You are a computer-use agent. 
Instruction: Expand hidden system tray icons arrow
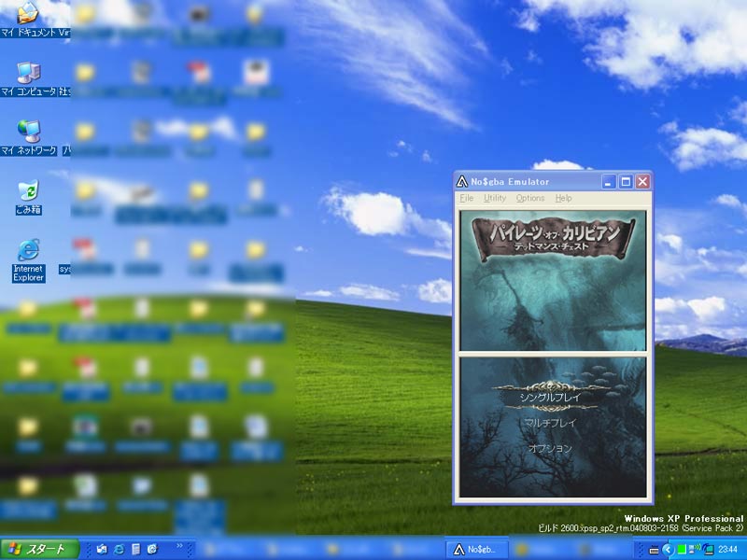pyautogui.click(x=668, y=550)
